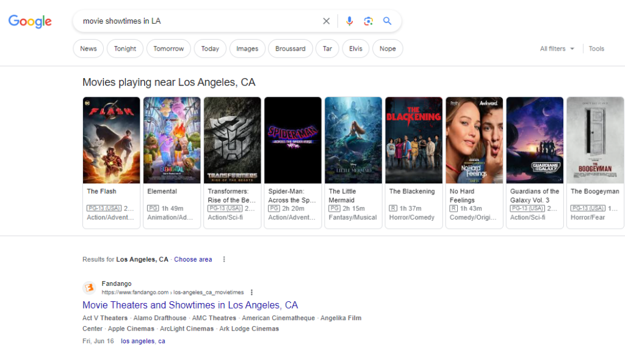Open The Flash movie poster

pos(111,140)
